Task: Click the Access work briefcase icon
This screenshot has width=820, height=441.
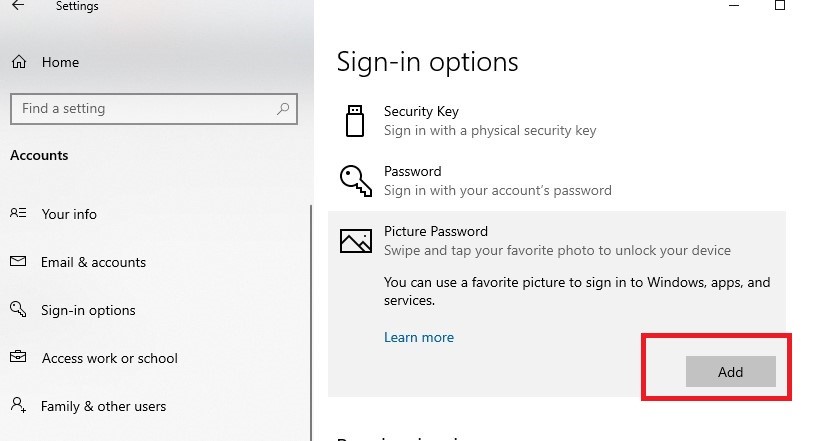Action: pos(18,358)
